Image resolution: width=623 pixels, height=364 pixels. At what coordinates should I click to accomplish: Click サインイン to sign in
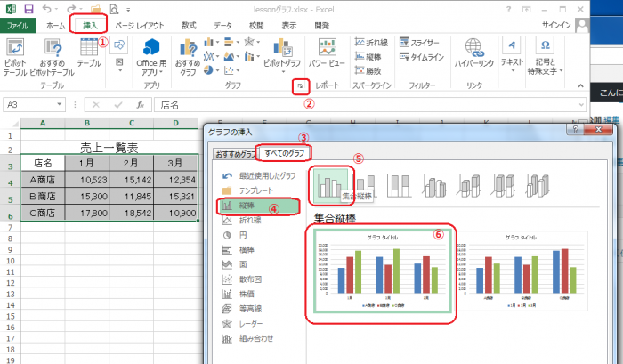556,26
